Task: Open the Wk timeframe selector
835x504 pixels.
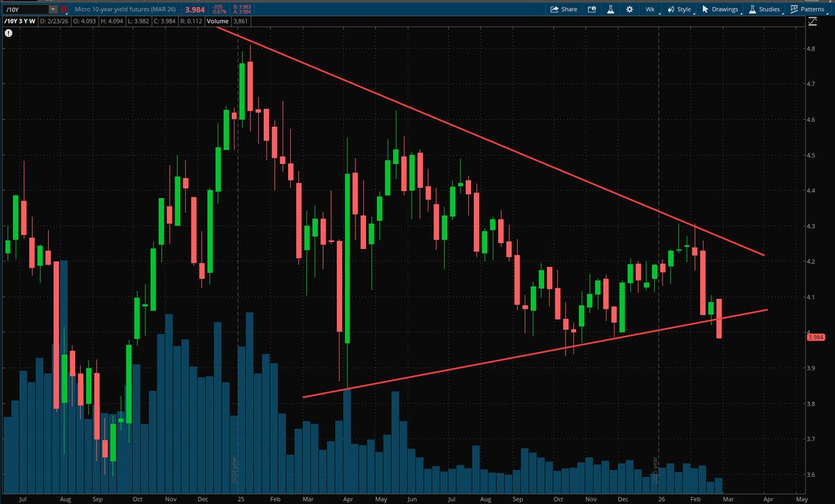Action: (650, 10)
